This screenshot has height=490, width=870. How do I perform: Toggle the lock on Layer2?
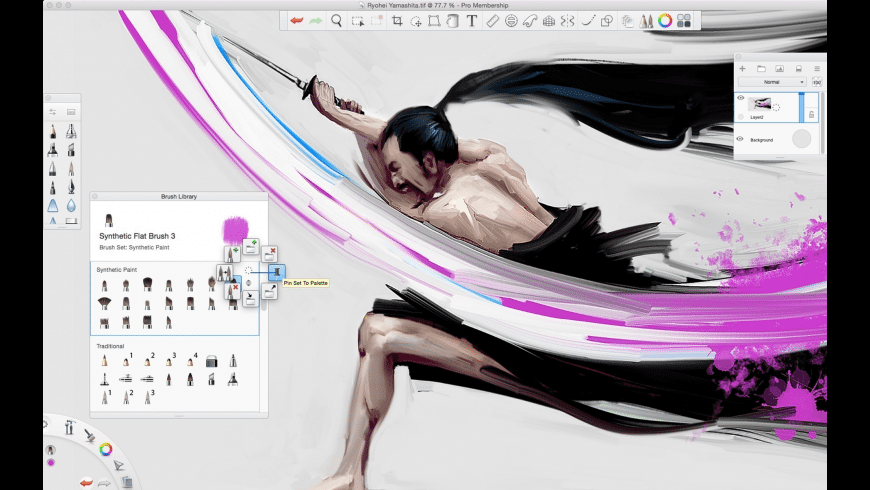coord(811,115)
